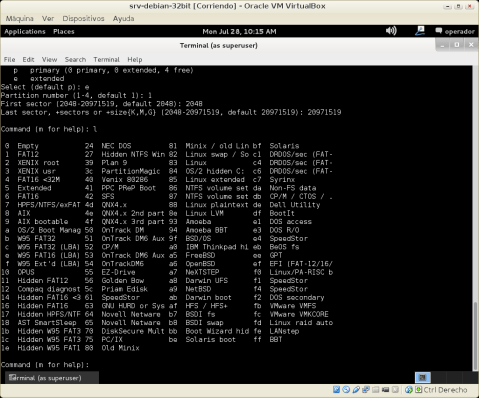Click the '8e Linux LVM' partition type
This screenshot has height=398, width=479.
click(x=196, y=213)
